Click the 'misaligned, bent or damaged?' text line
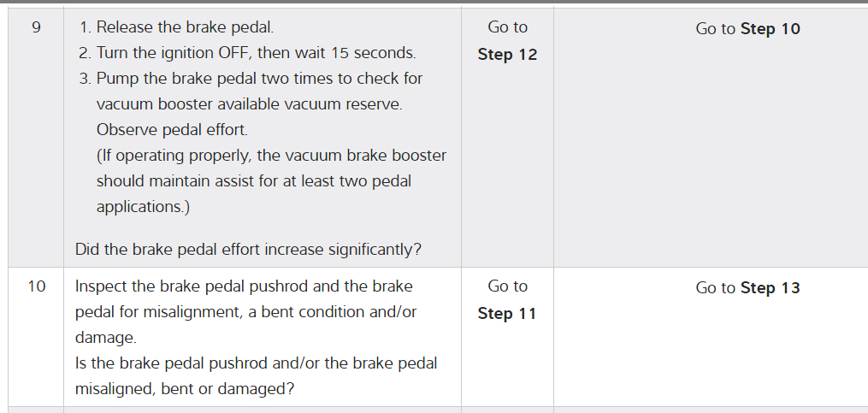 pos(185,389)
